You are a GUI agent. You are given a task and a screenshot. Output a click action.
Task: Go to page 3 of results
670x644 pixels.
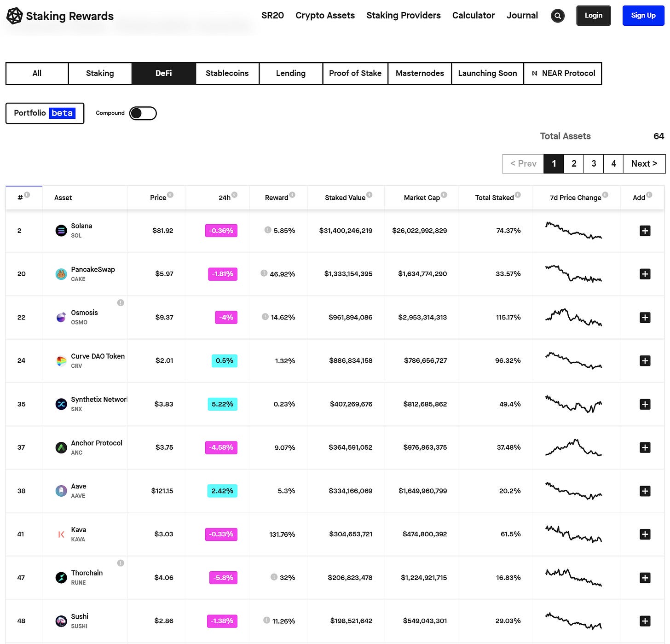click(x=594, y=164)
